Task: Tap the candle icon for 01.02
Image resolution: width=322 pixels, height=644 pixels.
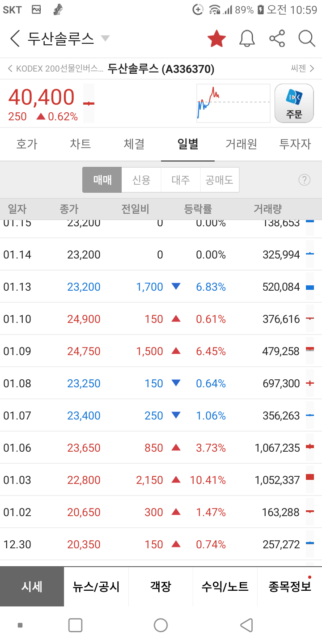Action: coord(310,511)
